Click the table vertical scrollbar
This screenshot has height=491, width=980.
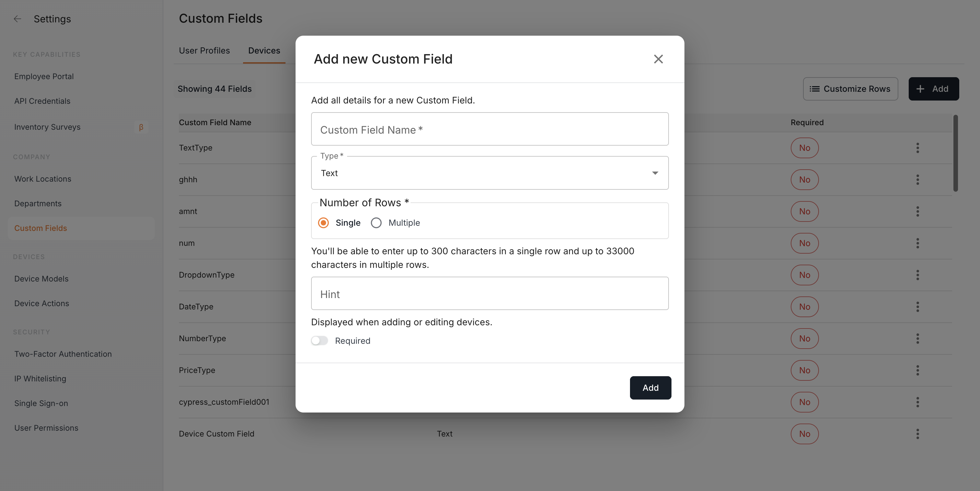(955, 153)
